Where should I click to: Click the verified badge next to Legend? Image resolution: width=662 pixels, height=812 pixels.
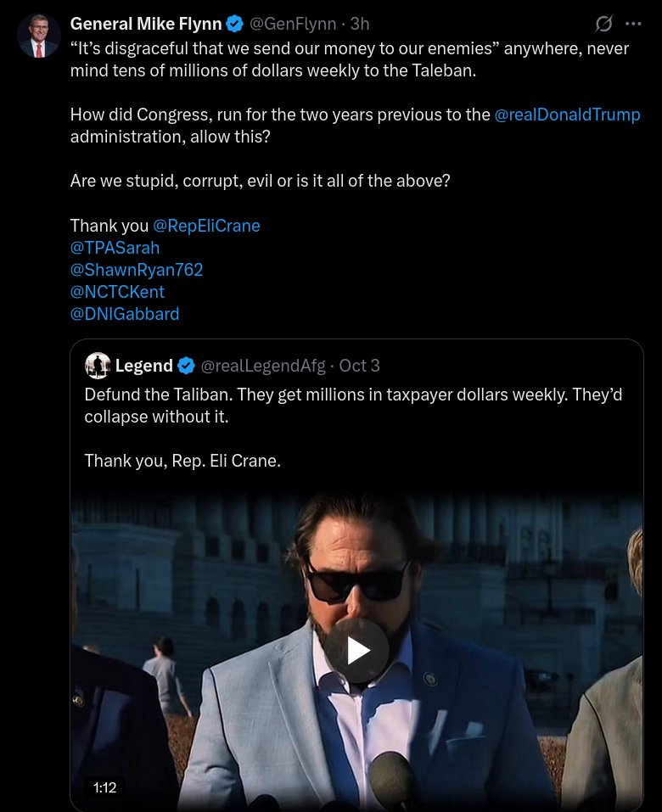[187, 366]
